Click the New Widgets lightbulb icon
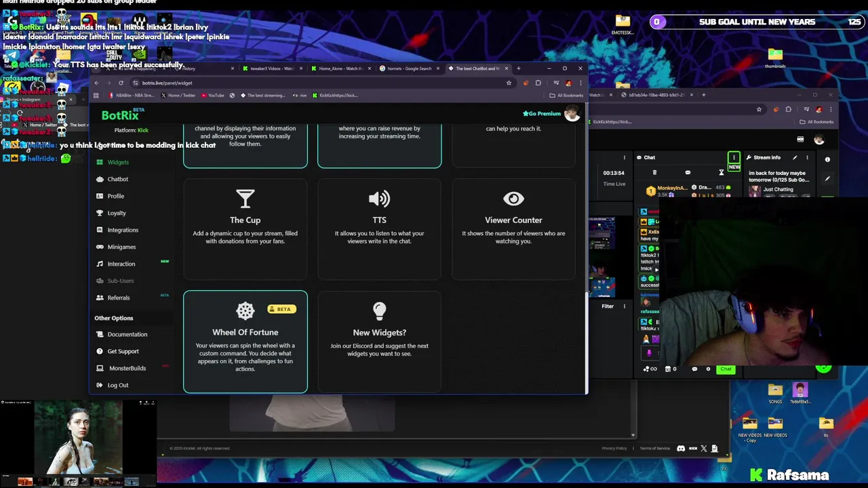The height and width of the screenshot is (488, 868). 379,311
